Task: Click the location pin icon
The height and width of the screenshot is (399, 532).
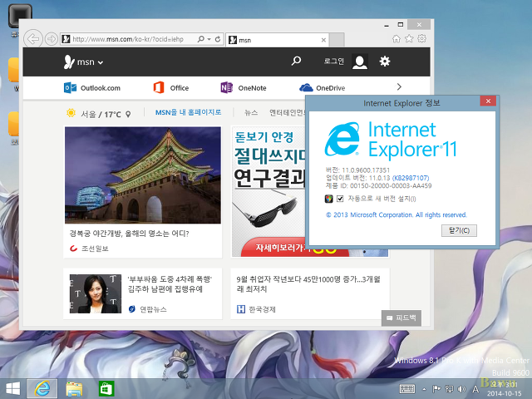Action: click(128, 115)
